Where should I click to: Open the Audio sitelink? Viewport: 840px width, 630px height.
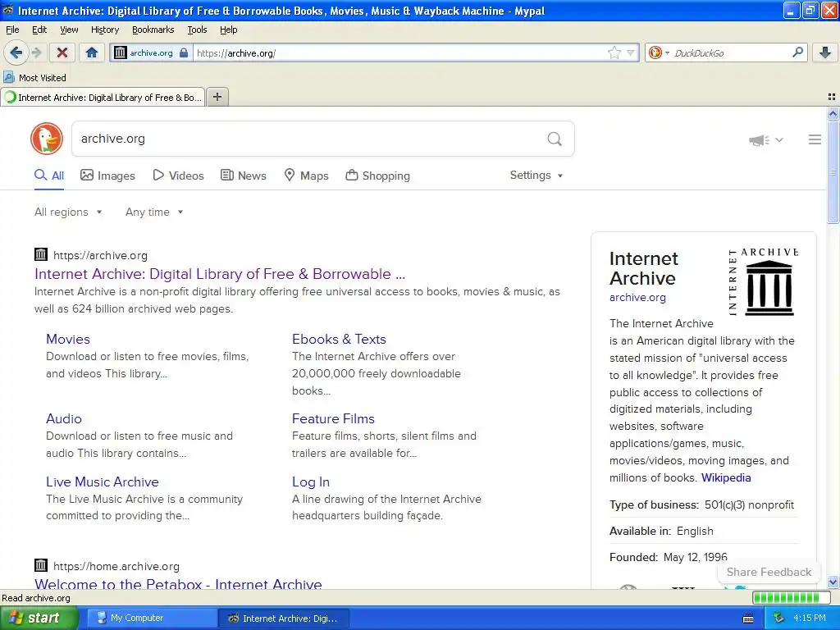point(64,418)
